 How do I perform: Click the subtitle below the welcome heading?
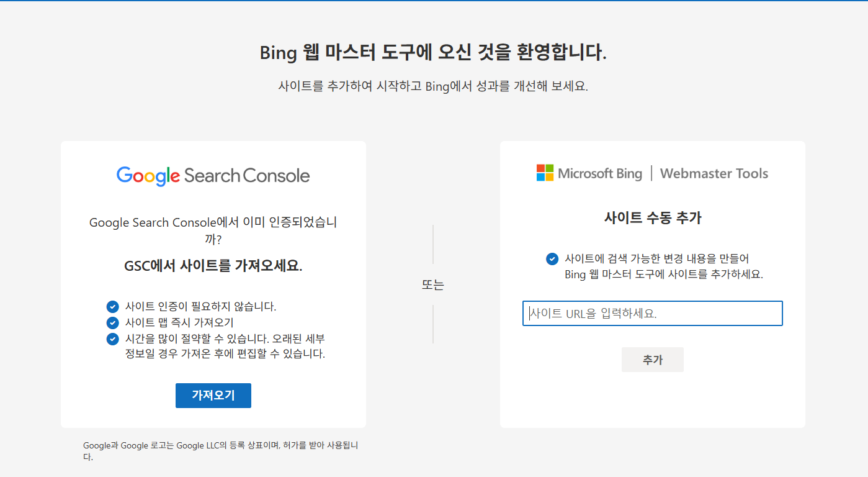(434, 86)
